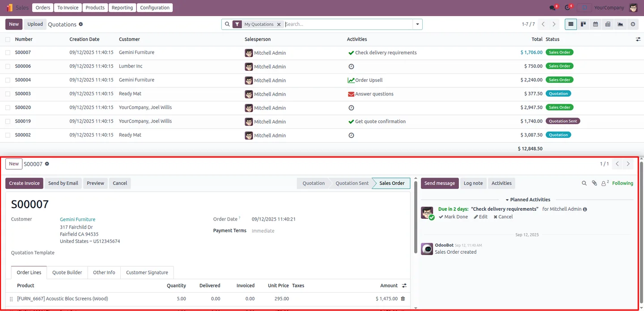Open the Orders menu
Image resolution: width=644 pixels, height=311 pixels.
pos(43,8)
